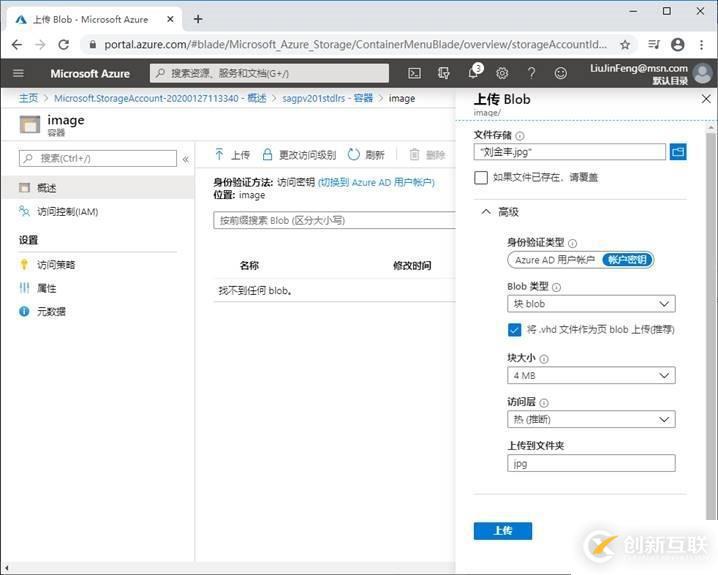The width and height of the screenshot is (718, 575).
Task: Open the Blob 类型 dropdown
Action: tap(590, 304)
